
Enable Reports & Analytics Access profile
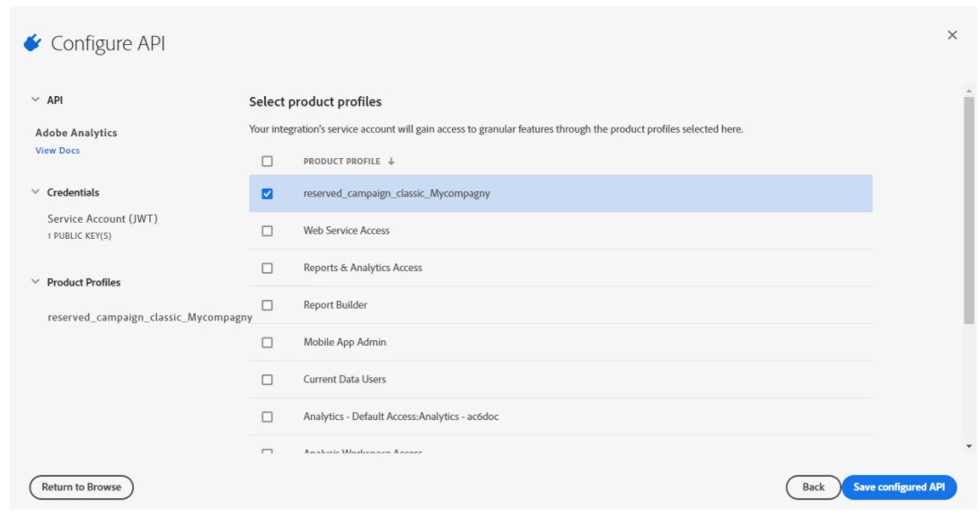(267, 268)
